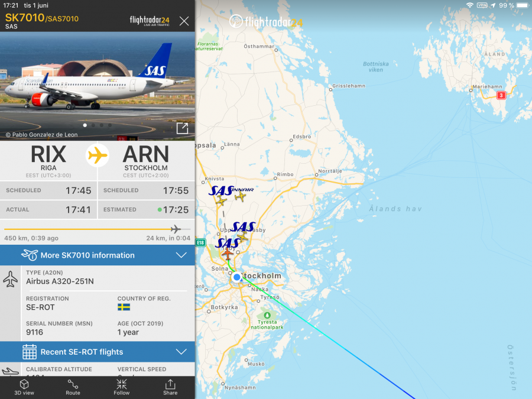This screenshot has height=399, width=532.
Task: Tap the Follow aircraft icon
Action: tap(121, 387)
